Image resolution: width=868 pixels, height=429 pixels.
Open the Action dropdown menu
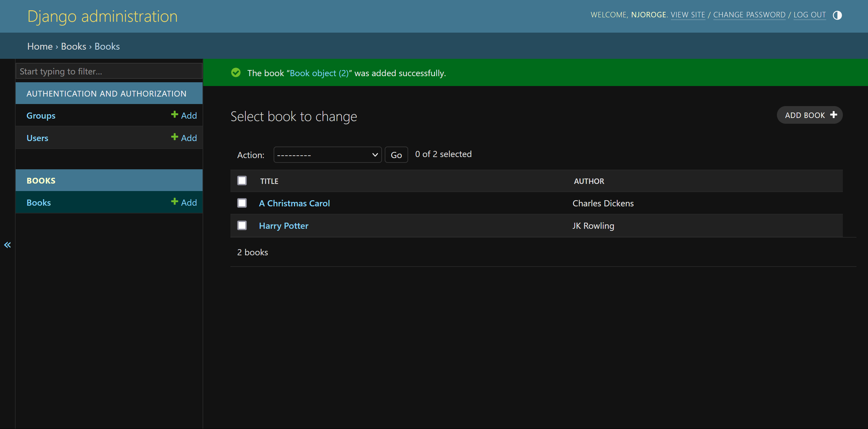pyautogui.click(x=327, y=155)
